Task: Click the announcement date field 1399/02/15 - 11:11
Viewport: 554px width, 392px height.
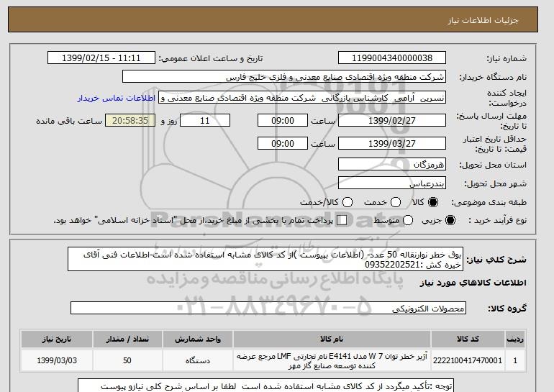Action: pyautogui.click(x=101, y=58)
